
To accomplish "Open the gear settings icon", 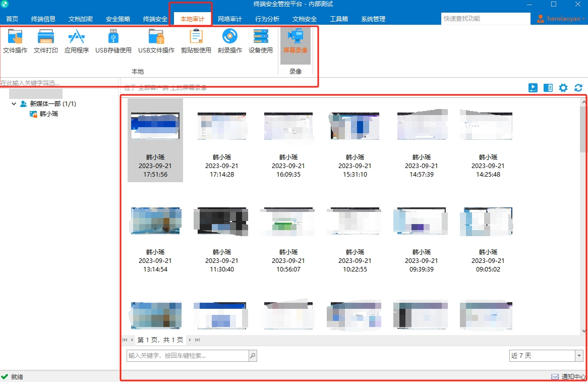I will click(x=563, y=88).
